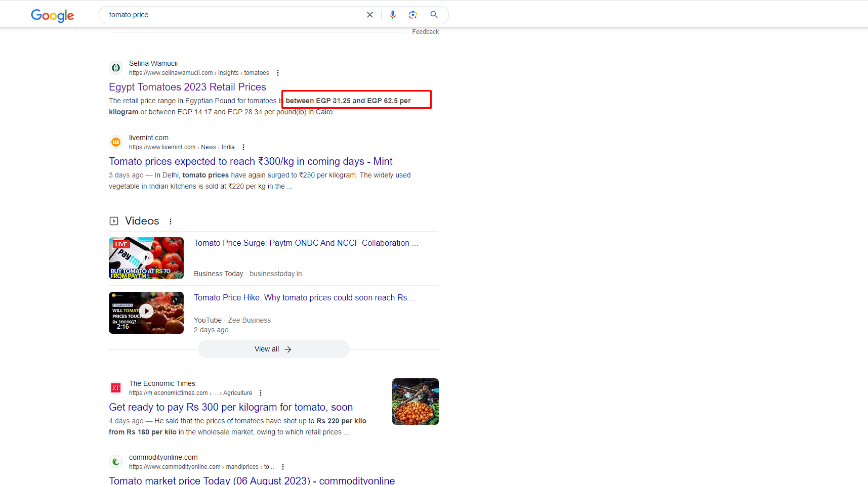Start voice search with microphone icon
868x485 pixels.
(x=393, y=15)
